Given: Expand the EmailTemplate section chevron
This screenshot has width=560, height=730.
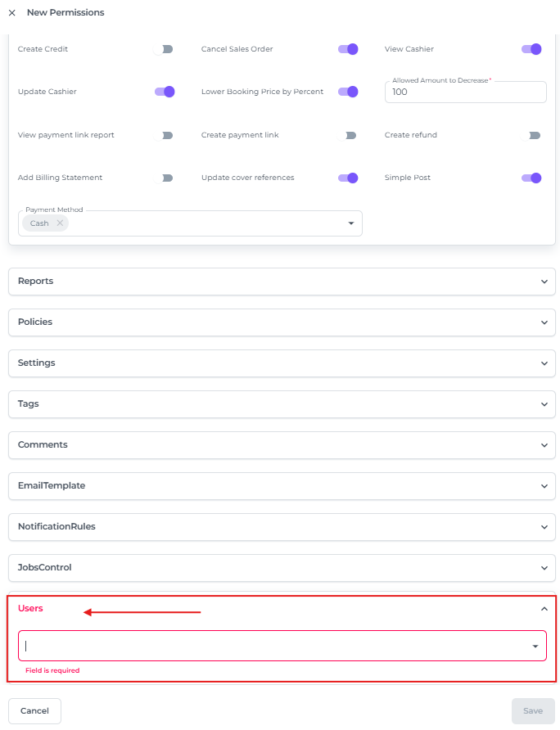Looking at the screenshot, I should [544, 486].
